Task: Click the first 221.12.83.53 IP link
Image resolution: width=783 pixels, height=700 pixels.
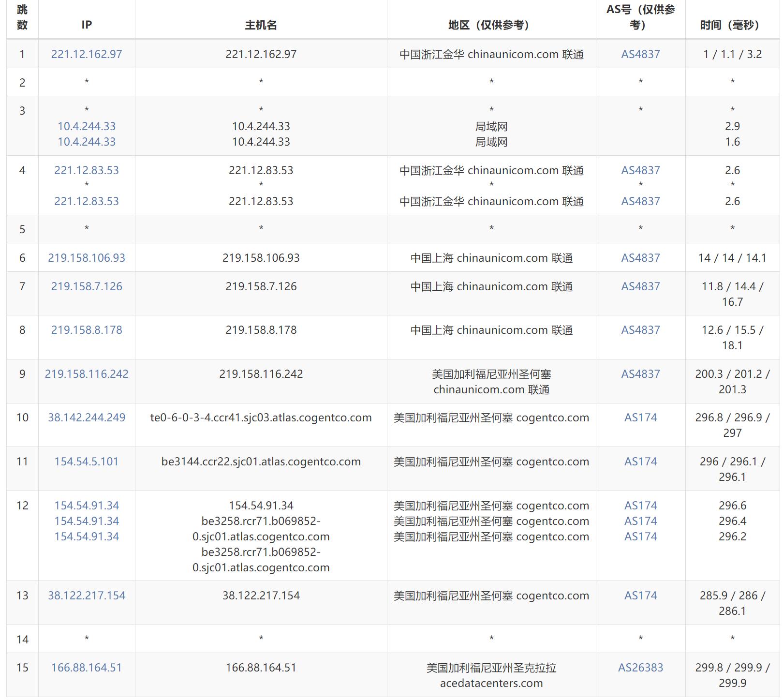Action: 87,170
